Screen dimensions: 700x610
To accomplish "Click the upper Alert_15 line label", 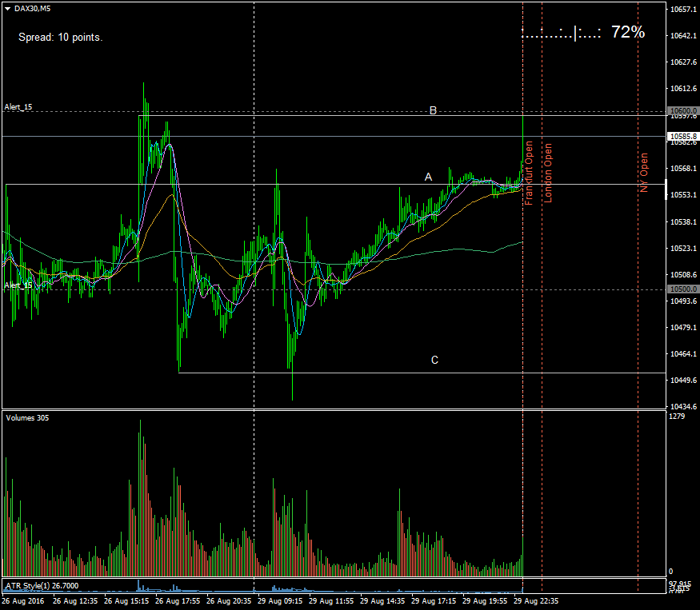I will click(x=18, y=106).
